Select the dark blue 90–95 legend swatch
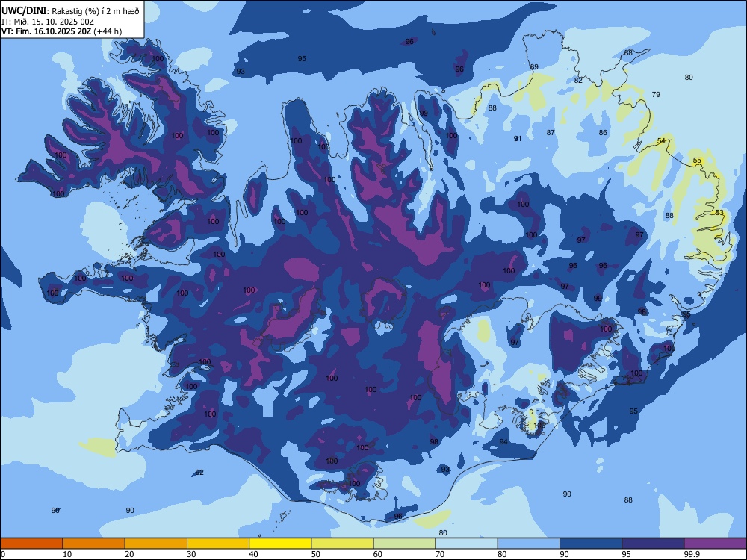The width and height of the screenshot is (747, 560). pyautogui.click(x=591, y=544)
